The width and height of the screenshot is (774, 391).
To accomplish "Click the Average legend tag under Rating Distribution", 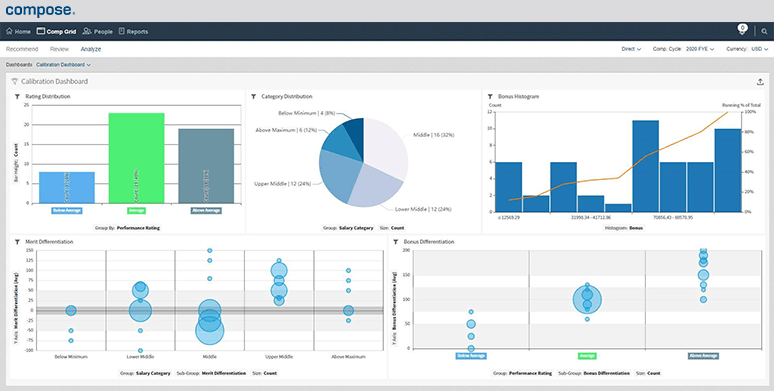I will (x=136, y=210).
